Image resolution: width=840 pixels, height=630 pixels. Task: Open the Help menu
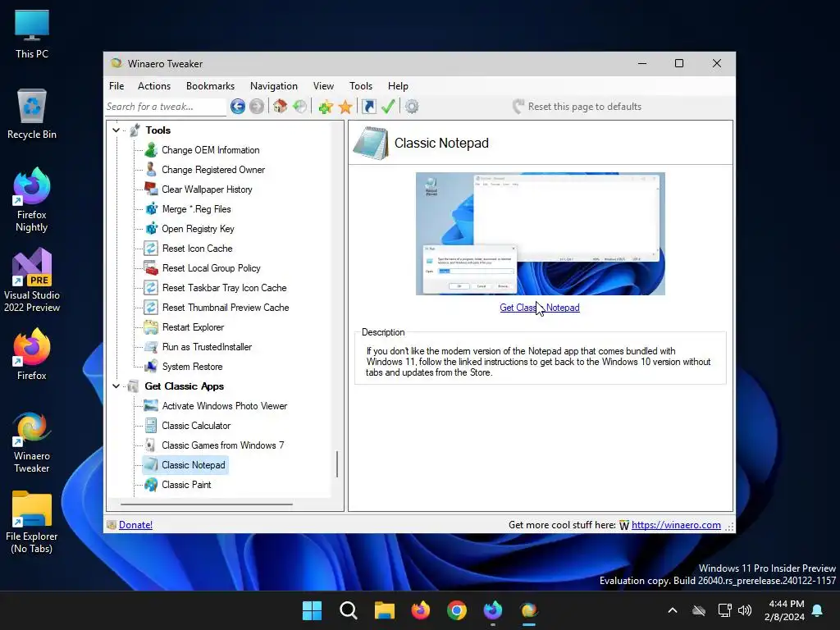(398, 85)
